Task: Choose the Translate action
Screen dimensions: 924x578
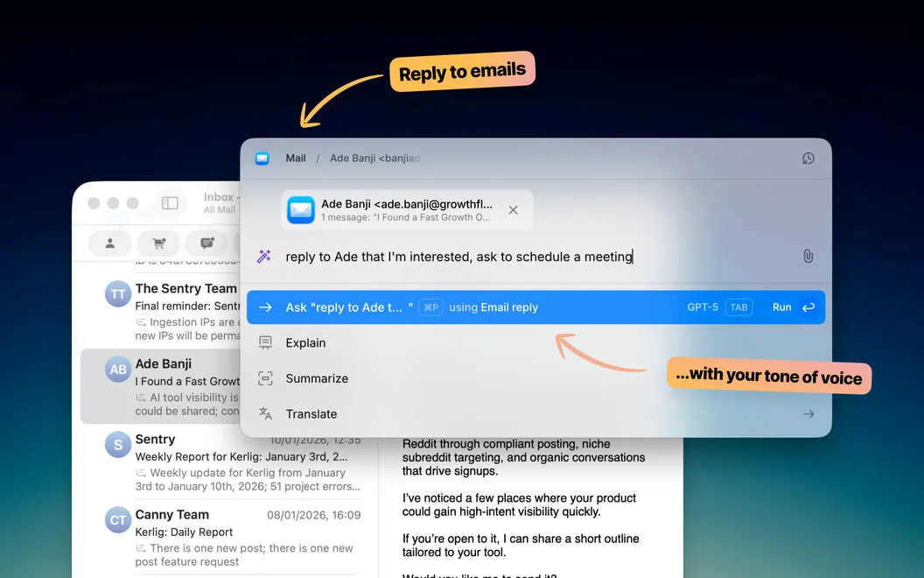Action: click(x=535, y=414)
